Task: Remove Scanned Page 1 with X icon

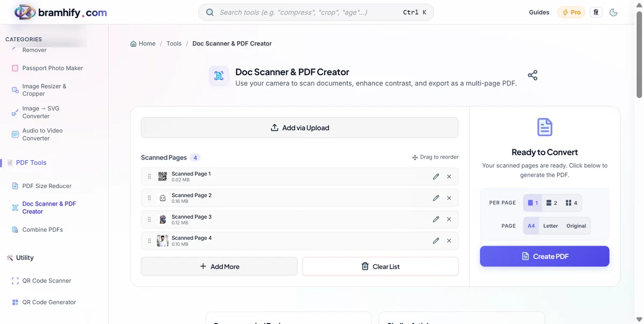Action: [x=449, y=177]
